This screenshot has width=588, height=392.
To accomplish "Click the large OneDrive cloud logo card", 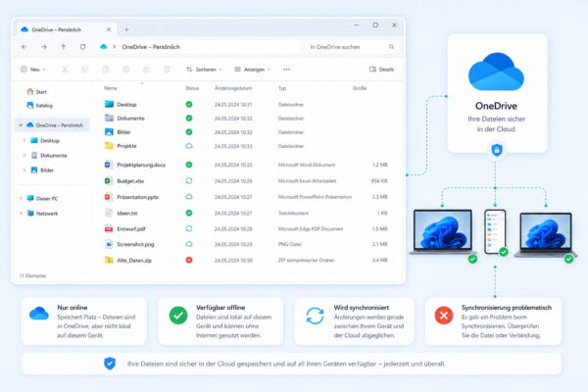I will coord(497,93).
